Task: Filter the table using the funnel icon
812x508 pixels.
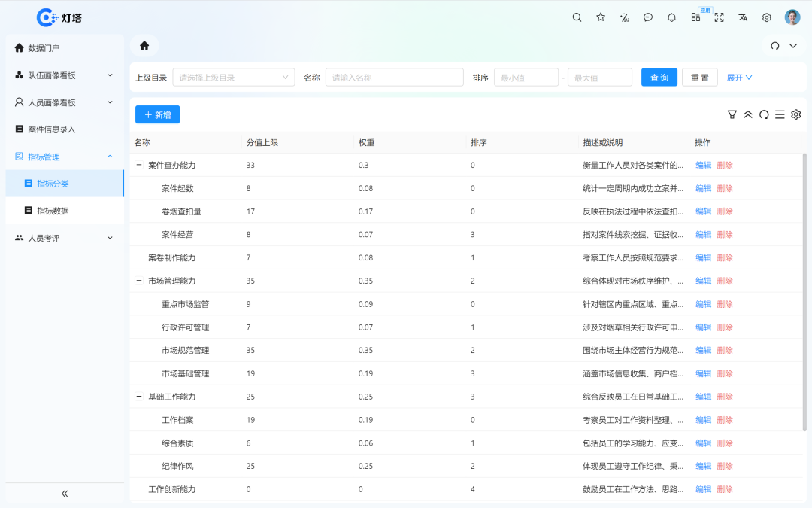Action: (732, 114)
